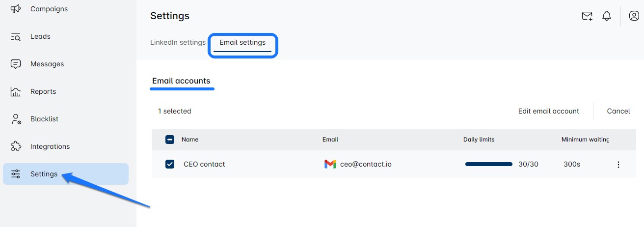Image resolution: width=644 pixels, height=227 pixels.
Task: Uncheck the CEO contact row checkbox
Action: point(170,164)
